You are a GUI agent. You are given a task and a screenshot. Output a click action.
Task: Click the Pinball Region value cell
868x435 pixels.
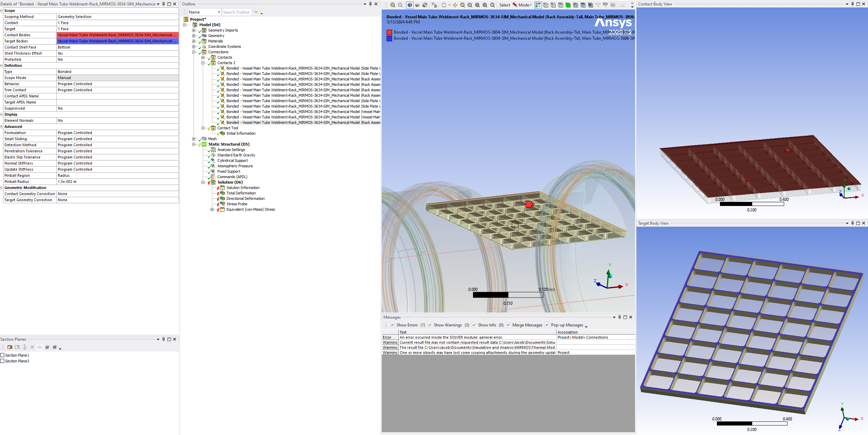(117, 175)
